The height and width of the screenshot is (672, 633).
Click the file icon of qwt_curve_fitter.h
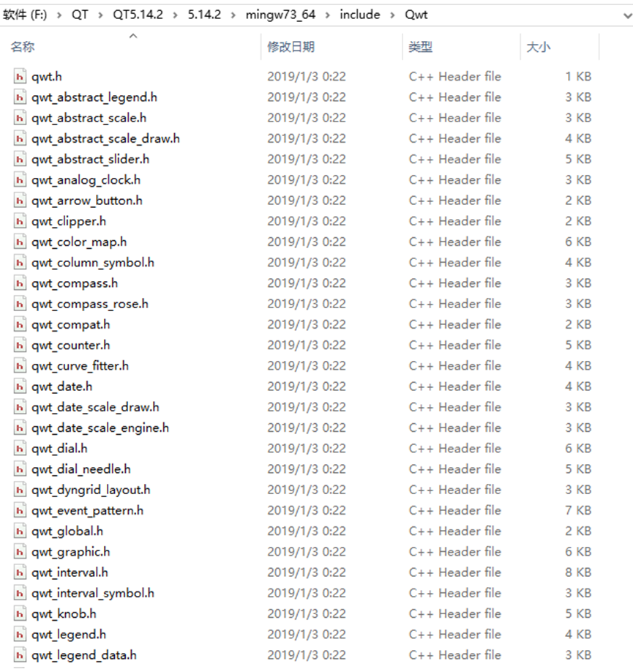coord(19,366)
